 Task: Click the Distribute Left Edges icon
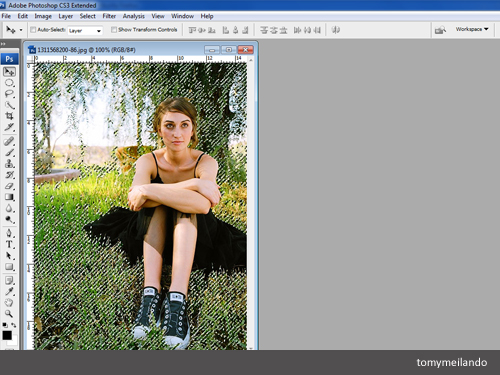click(297, 30)
